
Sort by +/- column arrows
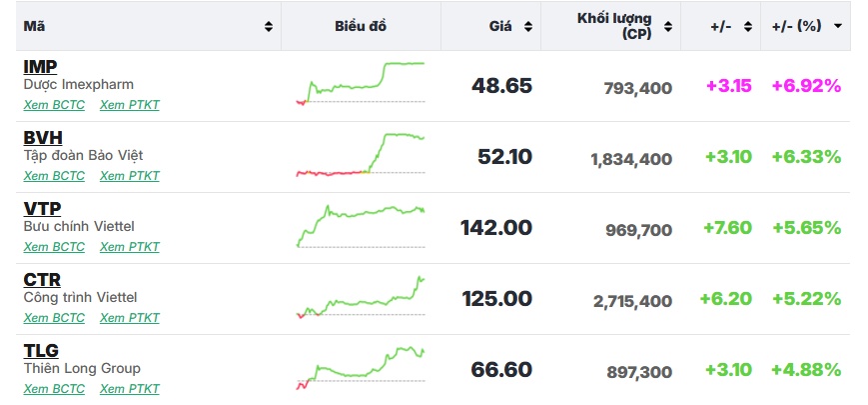[x=748, y=27]
